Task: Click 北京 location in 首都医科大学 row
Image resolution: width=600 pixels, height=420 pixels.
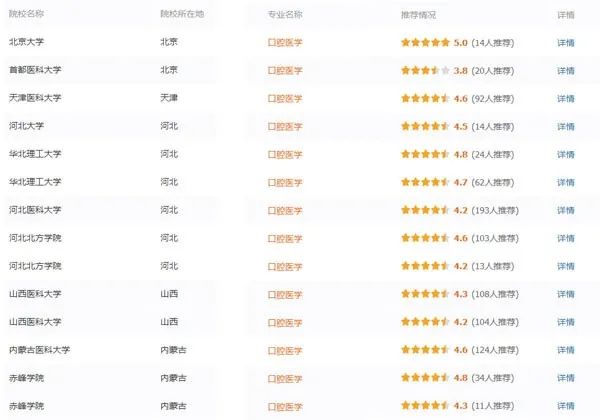Action: pos(169,70)
